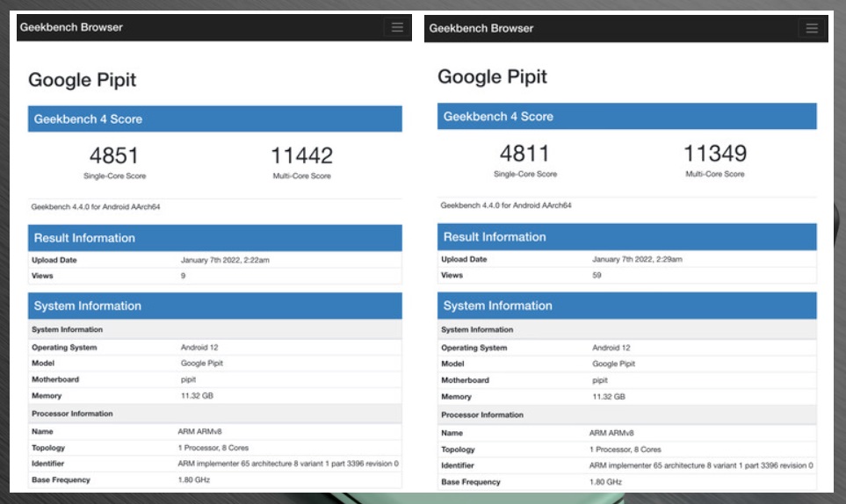Select single-core score 4851

(114, 155)
